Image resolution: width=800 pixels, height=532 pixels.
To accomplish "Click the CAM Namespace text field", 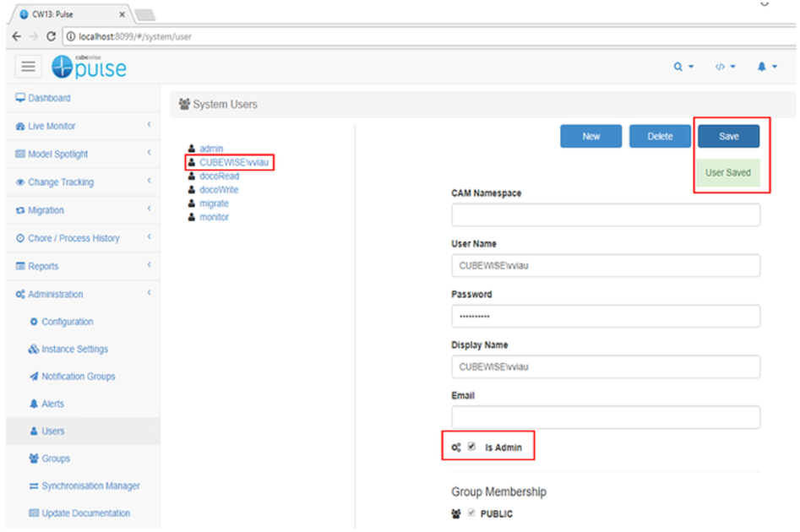I will pos(605,215).
